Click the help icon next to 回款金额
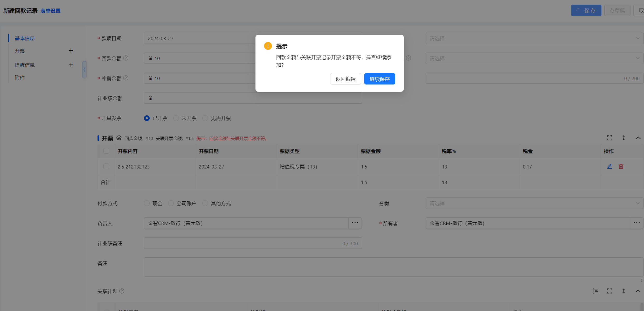This screenshot has height=311, width=644. pyautogui.click(x=126, y=58)
